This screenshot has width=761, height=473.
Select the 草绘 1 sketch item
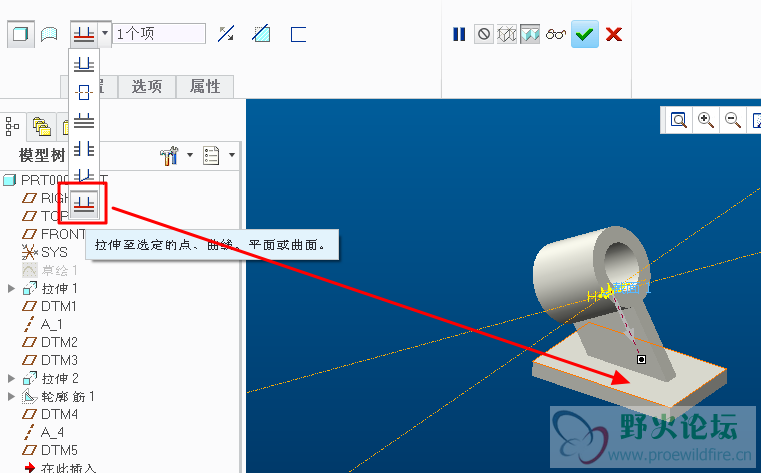tap(50, 270)
